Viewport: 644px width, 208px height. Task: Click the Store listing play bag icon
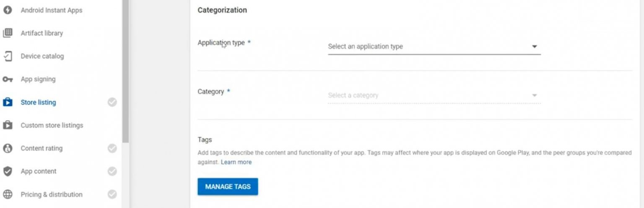tap(7, 102)
